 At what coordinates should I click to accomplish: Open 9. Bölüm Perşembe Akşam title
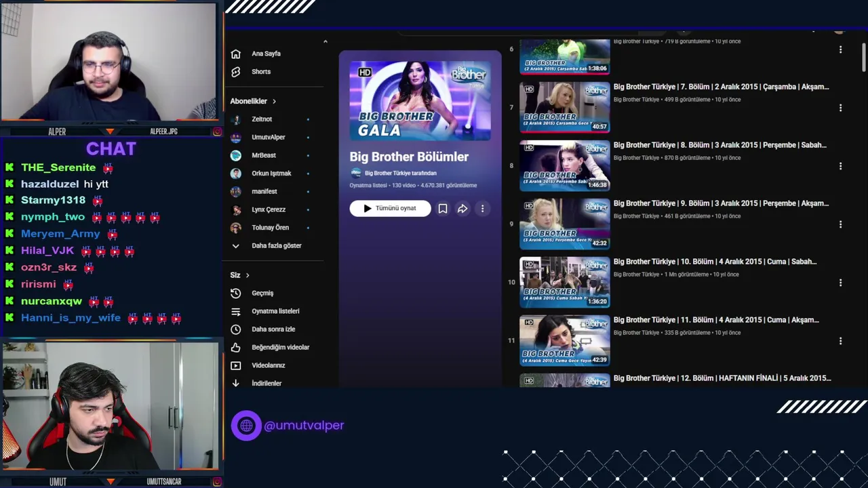point(721,203)
